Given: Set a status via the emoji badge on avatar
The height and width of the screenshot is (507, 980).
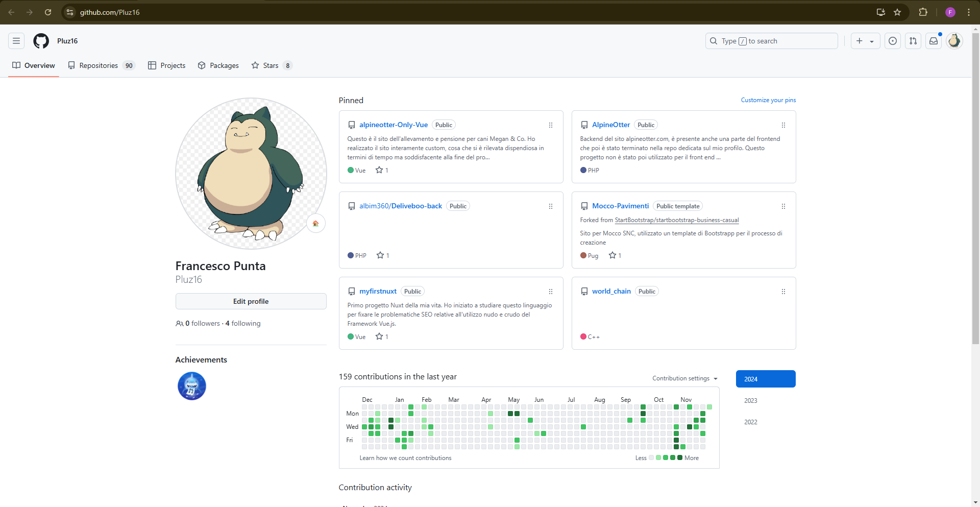Looking at the screenshot, I should pyautogui.click(x=316, y=223).
